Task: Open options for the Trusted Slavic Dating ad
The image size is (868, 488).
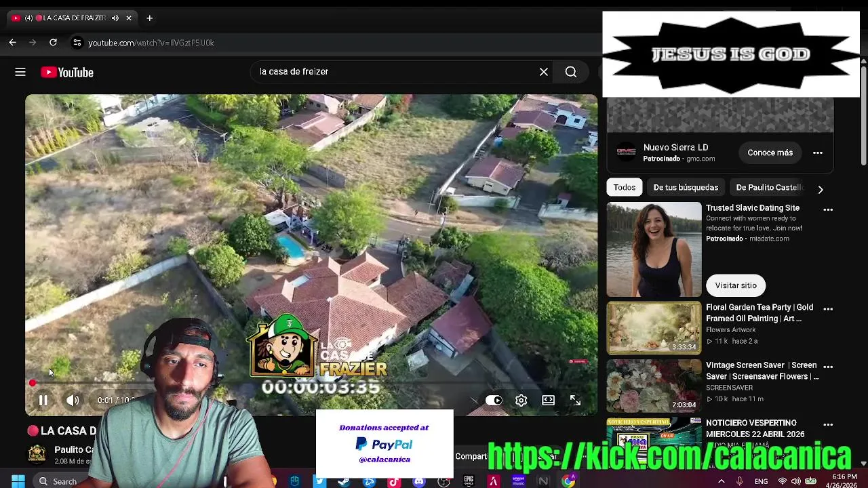Action: (828, 209)
